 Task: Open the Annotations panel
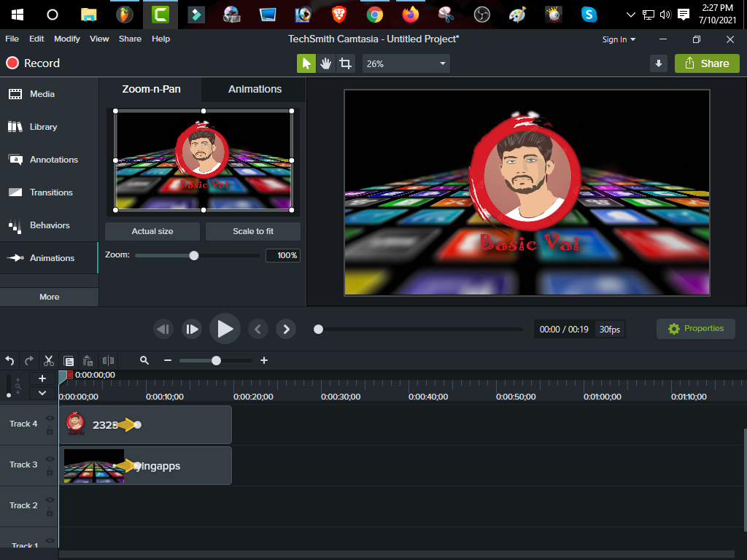click(x=49, y=160)
